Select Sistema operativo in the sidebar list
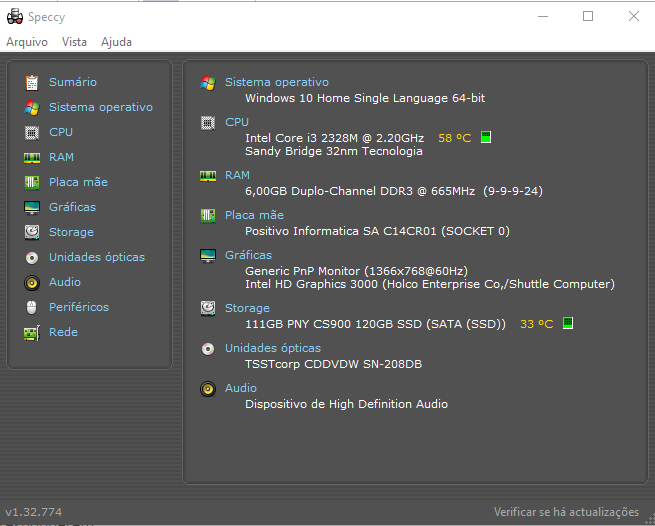 [101, 107]
